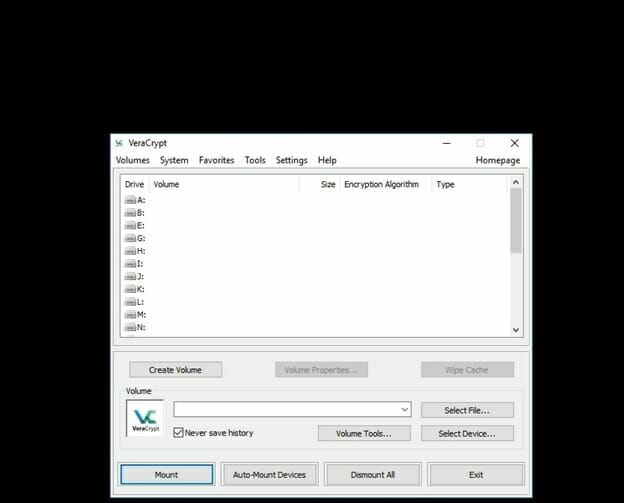The height and width of the screenshot is (503, 624).
Task: Click inside the volume path input field
Action: [287, 409]
